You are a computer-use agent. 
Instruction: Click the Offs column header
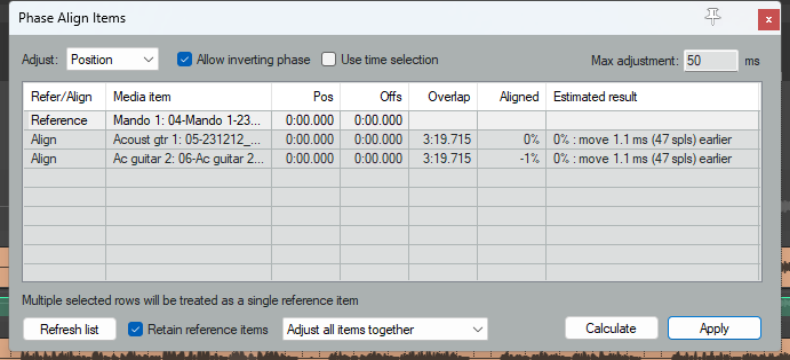(x=374, y=97)
